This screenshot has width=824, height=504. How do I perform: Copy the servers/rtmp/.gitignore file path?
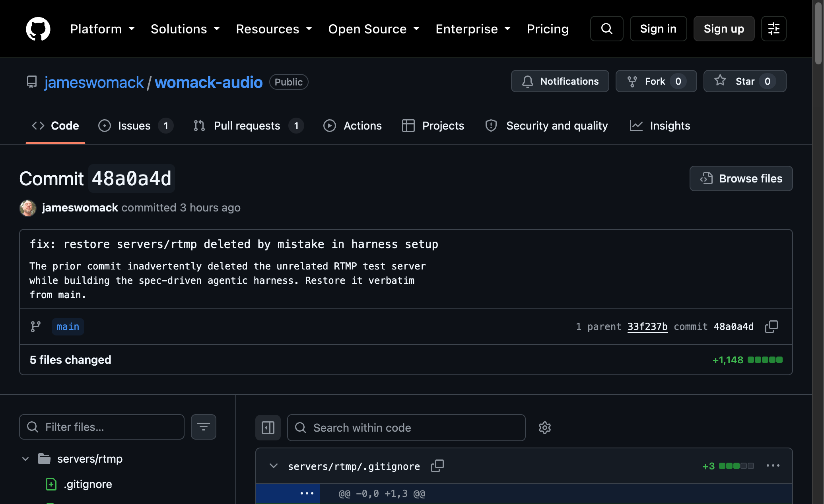click(x=437, y=466)
